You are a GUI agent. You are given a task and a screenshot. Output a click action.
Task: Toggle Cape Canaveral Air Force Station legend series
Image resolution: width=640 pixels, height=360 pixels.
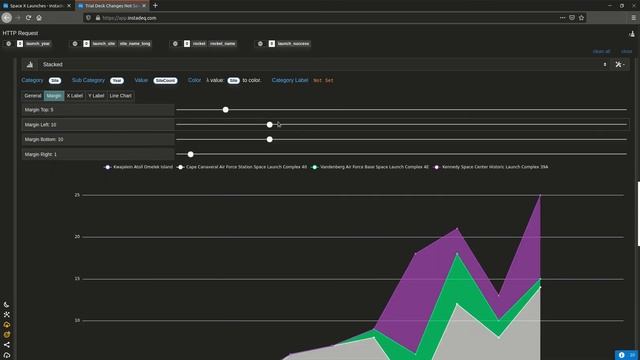click(242, 167)
